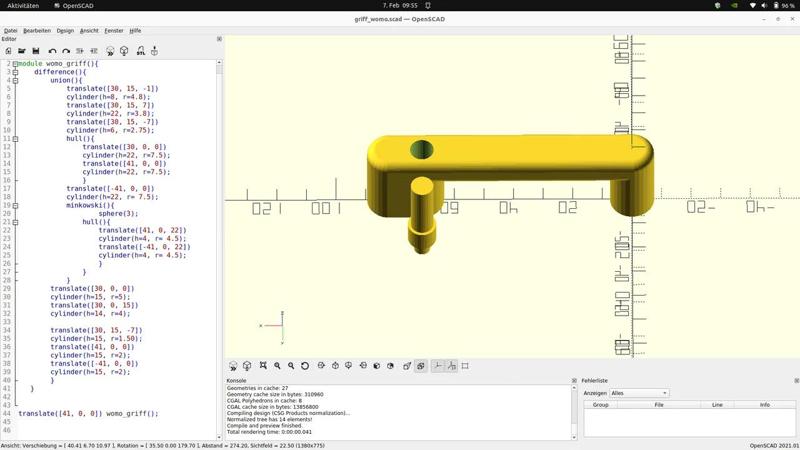Redo the last edit in the editor

(x=66, y=51)
